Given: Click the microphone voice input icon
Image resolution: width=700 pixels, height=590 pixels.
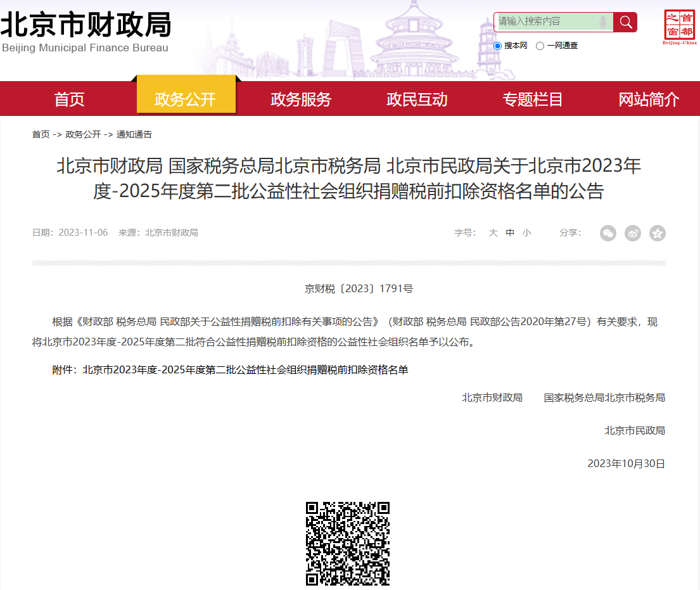Looking at the screenshot, I should point(602,22).
